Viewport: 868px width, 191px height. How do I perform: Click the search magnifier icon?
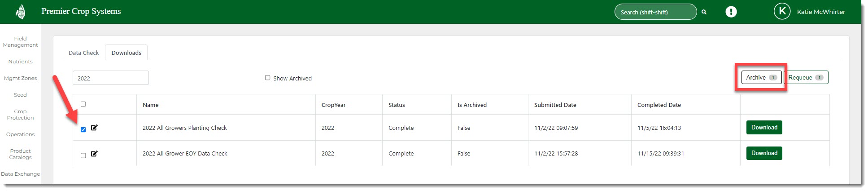(704, 12)
